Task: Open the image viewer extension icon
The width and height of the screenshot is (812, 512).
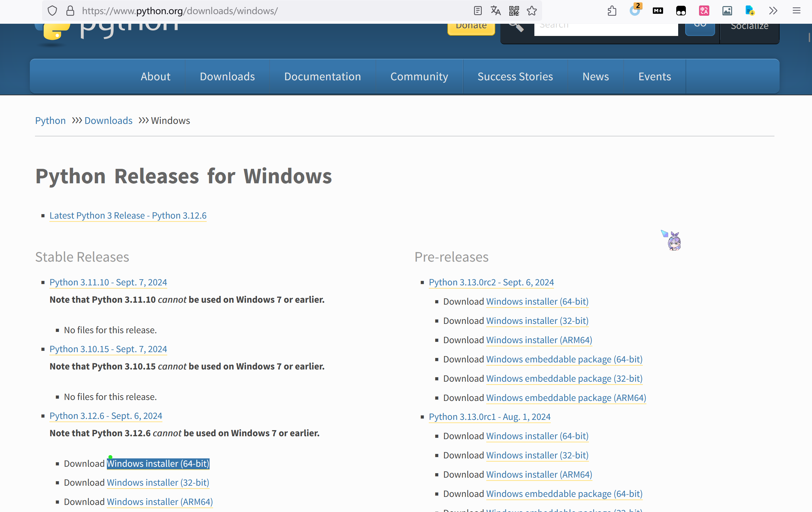Action: [727, 11]
